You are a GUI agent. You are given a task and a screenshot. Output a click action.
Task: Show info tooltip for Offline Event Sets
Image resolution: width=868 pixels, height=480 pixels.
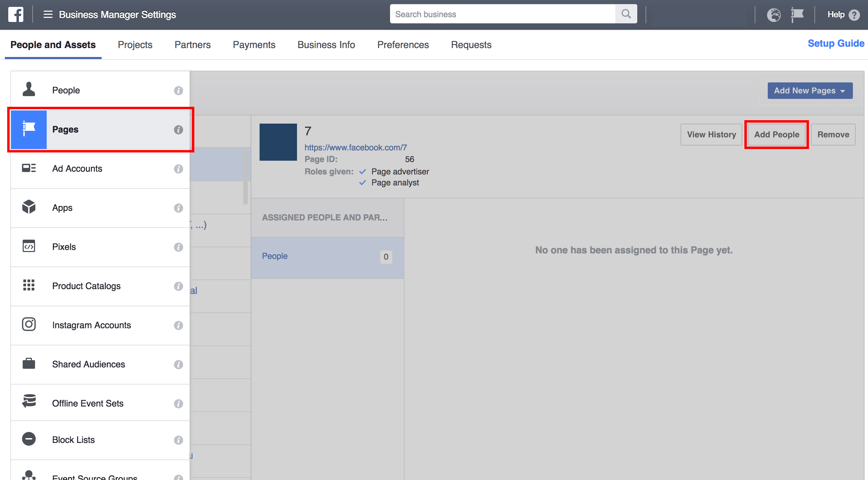(178, 404)
